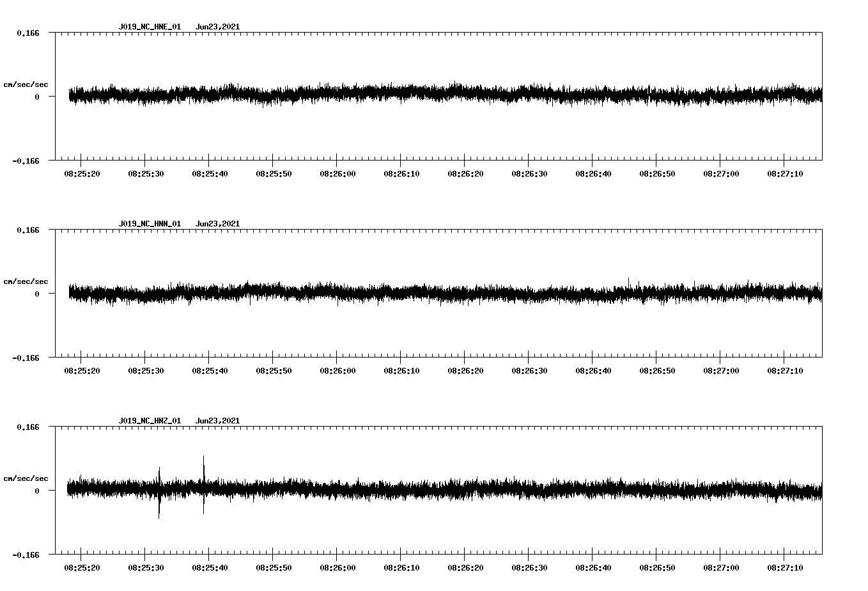Select 08:27:10 time label on the HNE axis
Image resolution: width=868 pixels, height=591 pixels.
[784, 174]
